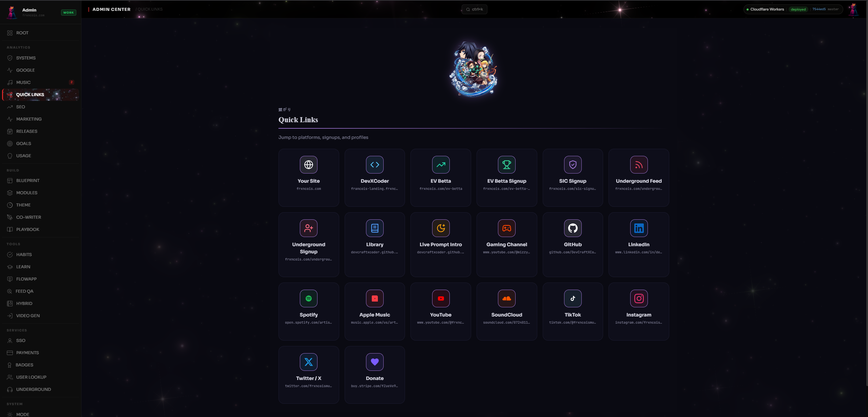Viewport: 868px width, 417px height.
Task: Click the Donate heart icon
Action: click(x=374, y=362)
